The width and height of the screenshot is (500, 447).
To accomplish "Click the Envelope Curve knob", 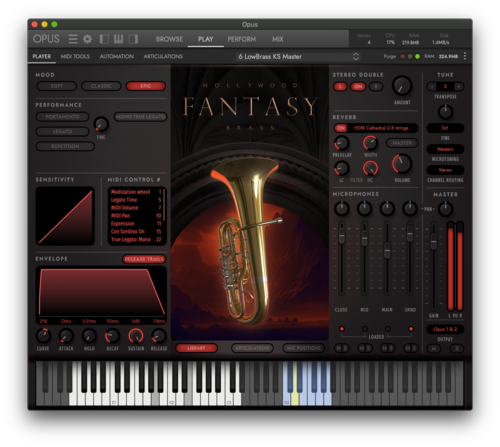I will pyautogui.click(x=43, y=336).
